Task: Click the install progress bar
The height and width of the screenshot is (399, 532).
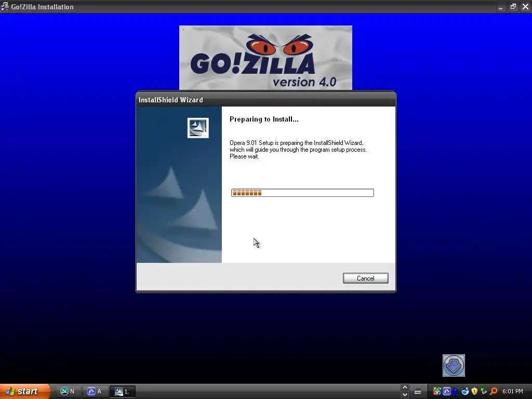Action: coord(302,193)
